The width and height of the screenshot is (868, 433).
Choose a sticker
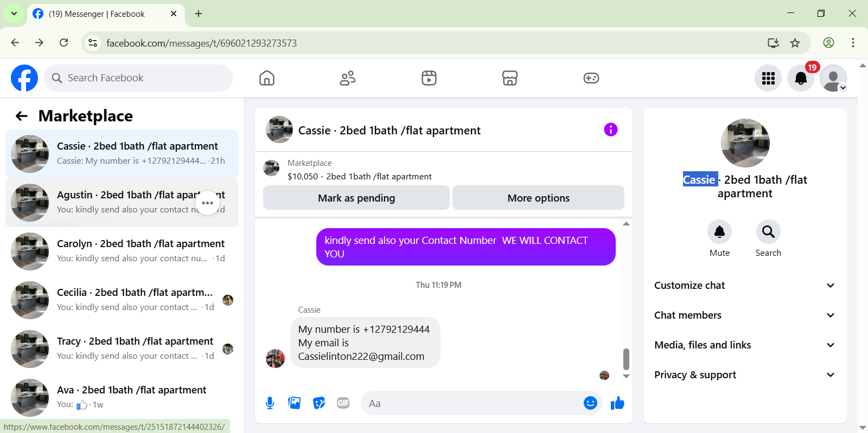(x=319, y=403)
